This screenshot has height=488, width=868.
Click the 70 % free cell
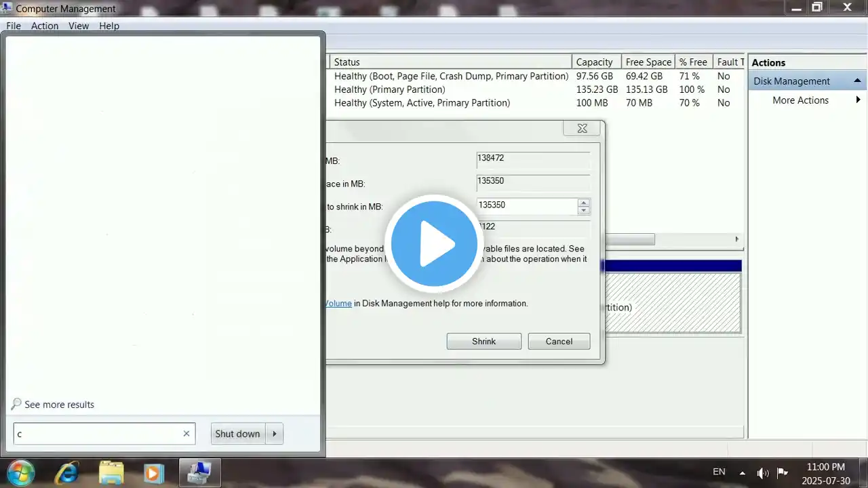689,103
